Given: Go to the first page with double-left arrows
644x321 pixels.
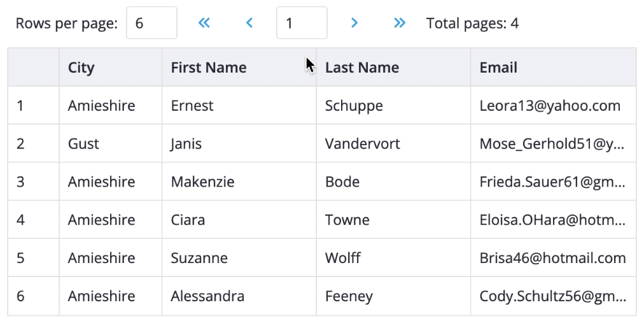Looking at the screenshot, I should (x=204, y=23).
